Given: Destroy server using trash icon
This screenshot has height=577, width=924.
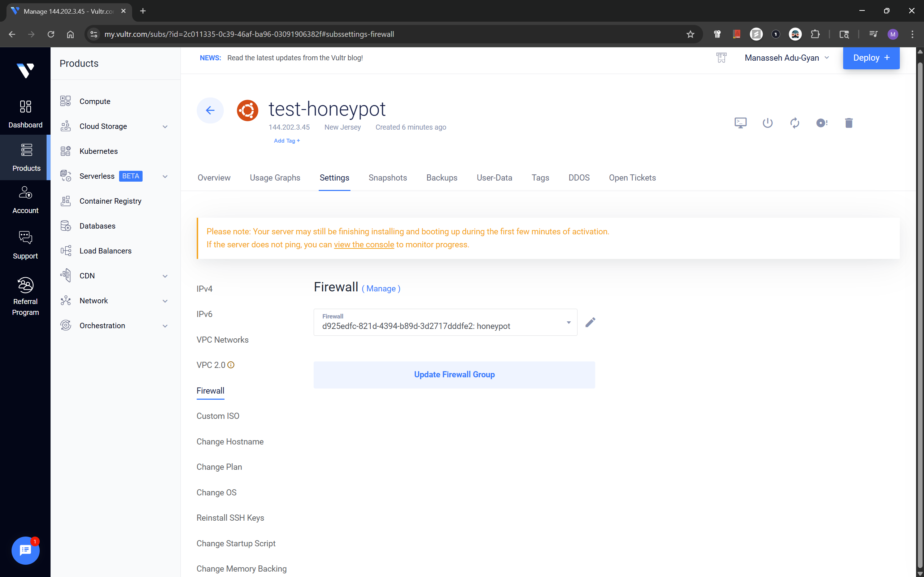Looking at the screenshot, I should [x=849, y=123].
